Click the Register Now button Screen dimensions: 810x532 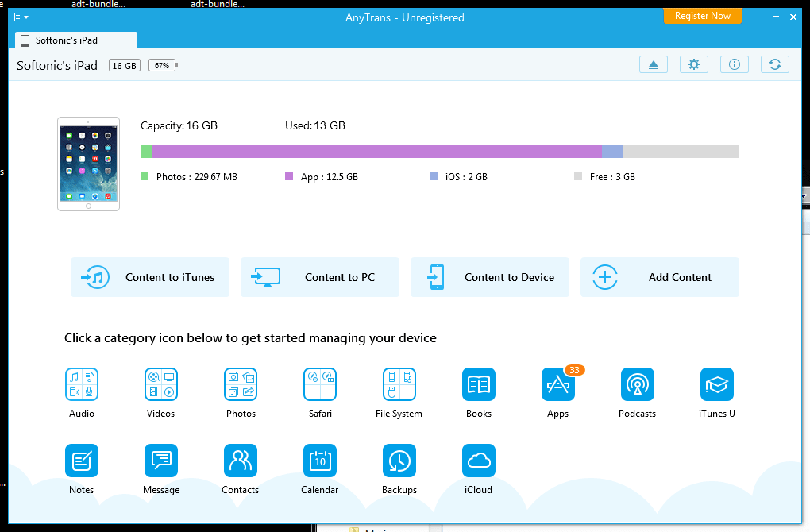pyautogui.click(x=702, y=16)
